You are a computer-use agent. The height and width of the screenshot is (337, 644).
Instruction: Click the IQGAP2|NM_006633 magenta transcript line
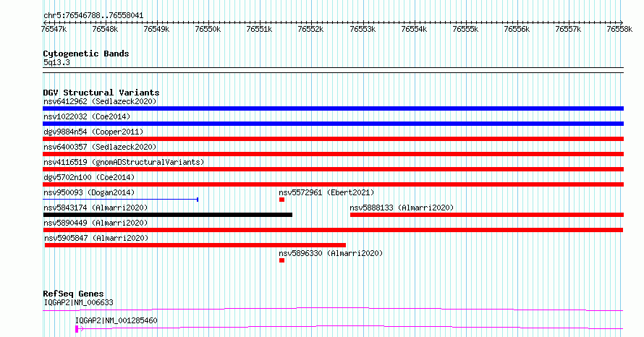click(x=333, y=309)
